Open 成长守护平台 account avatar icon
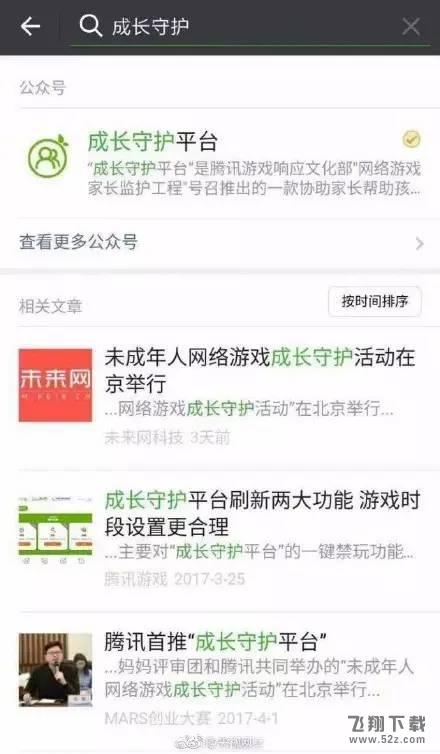 click(48, 156)
